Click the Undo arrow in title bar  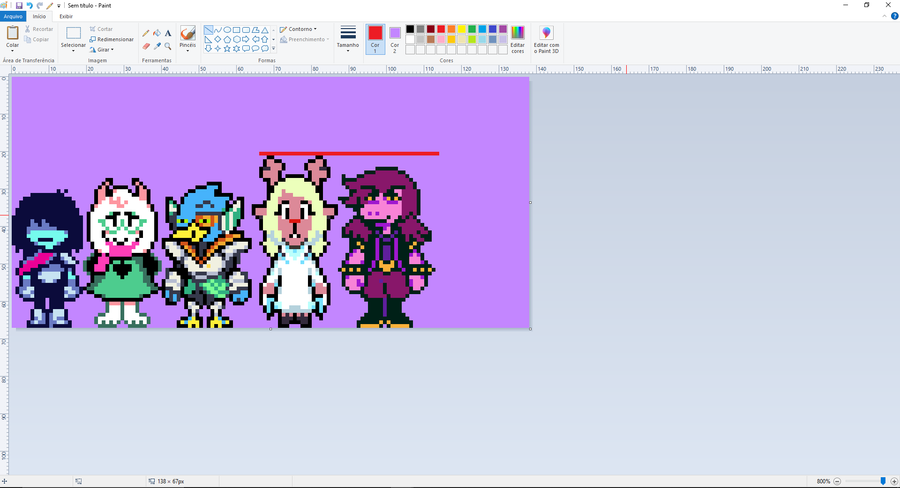point(29,5)
